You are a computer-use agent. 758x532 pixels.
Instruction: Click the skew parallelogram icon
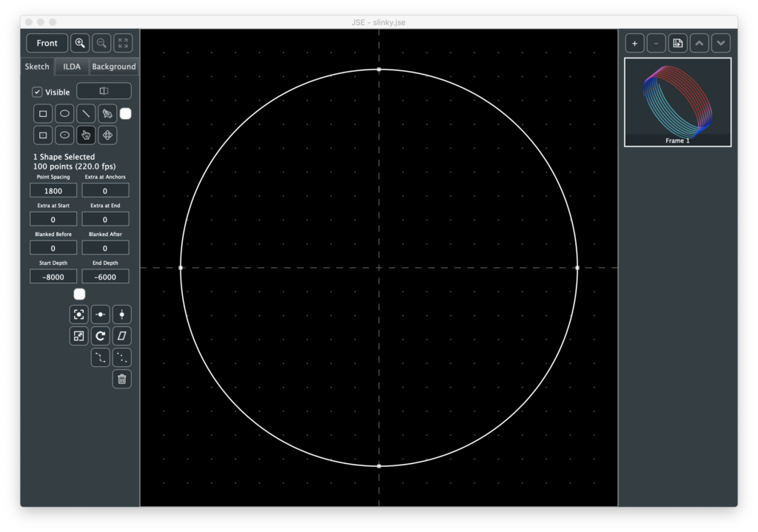click(122, 336)
